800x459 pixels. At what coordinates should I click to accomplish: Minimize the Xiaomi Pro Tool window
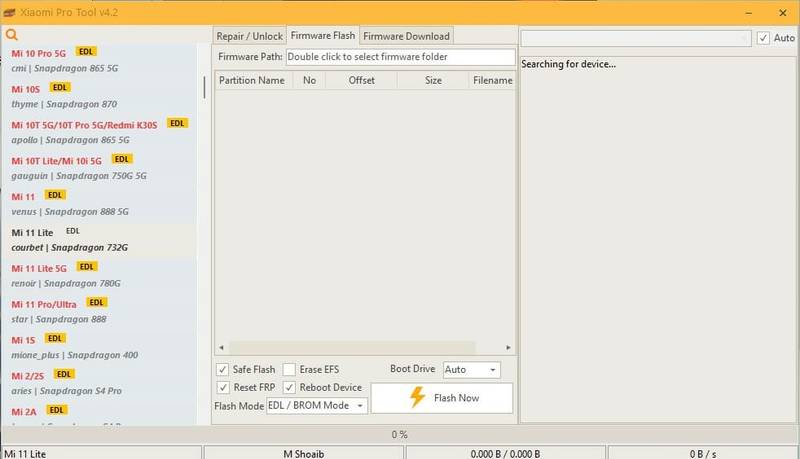tap(748, 13)
